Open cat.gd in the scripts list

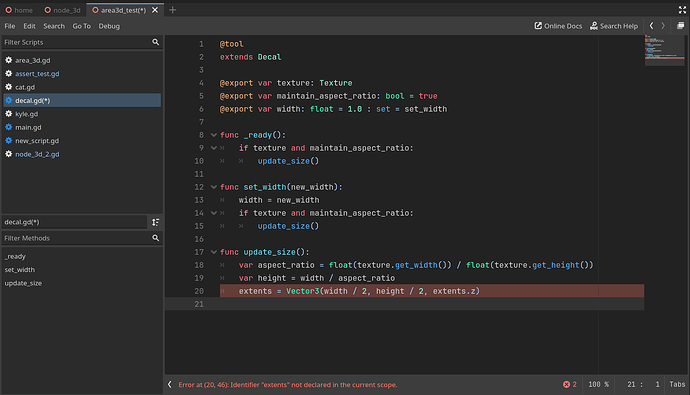tap(25, 87)
